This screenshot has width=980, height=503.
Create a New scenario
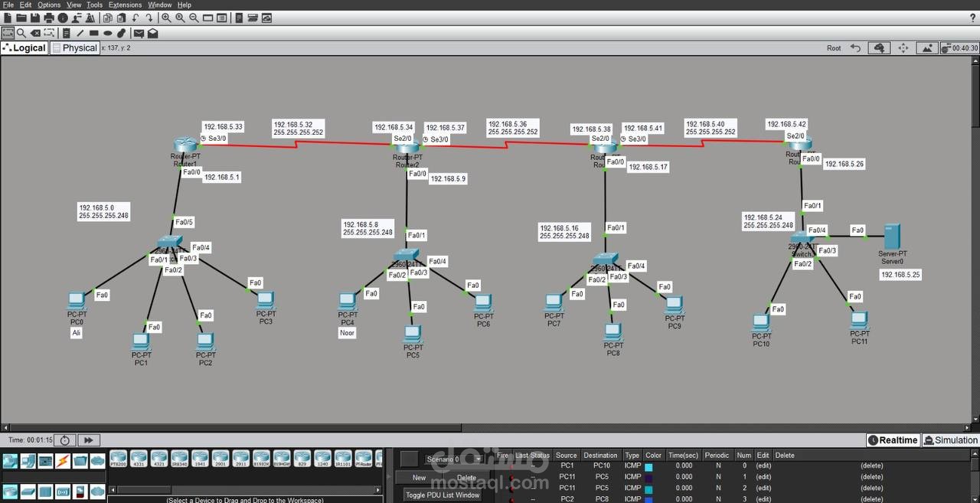point(418,477)
